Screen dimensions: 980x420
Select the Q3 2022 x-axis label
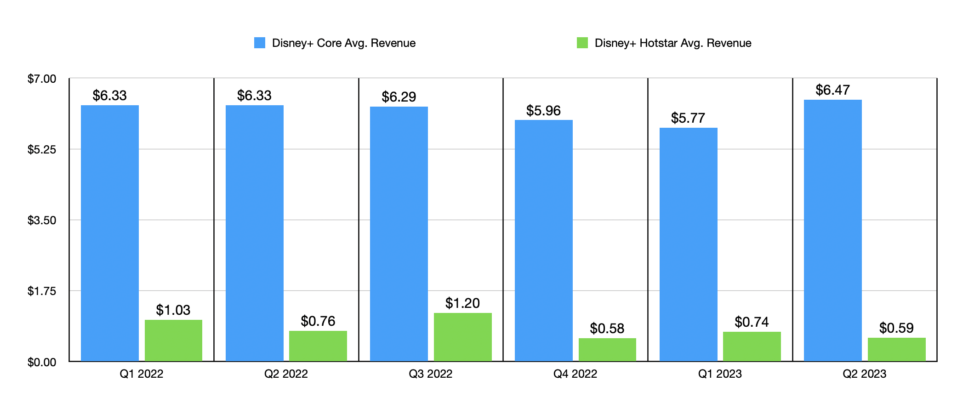pos(431,374)
